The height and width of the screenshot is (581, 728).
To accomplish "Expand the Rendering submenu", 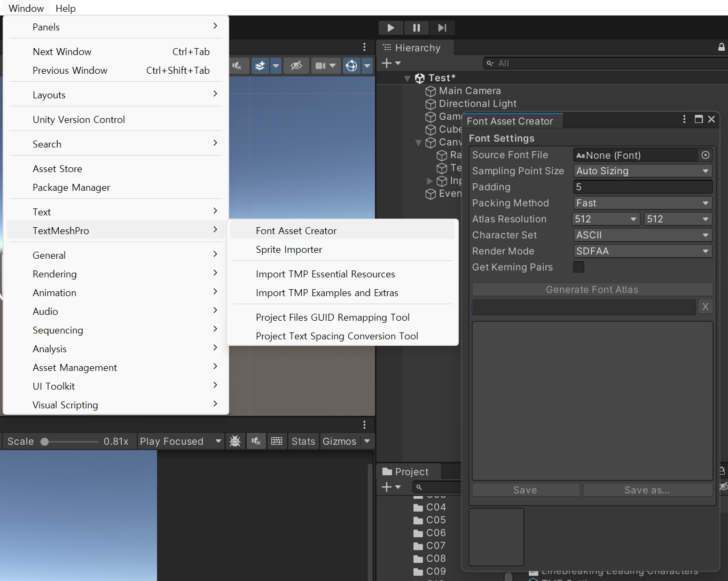I will tap(116, 274).
